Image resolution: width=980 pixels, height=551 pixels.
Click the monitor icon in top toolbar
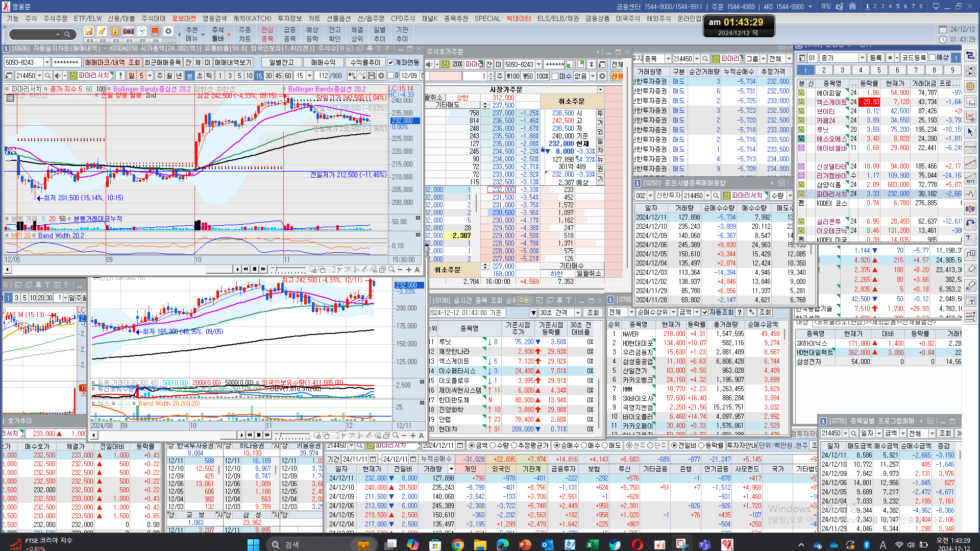click(x=155, y=31)
